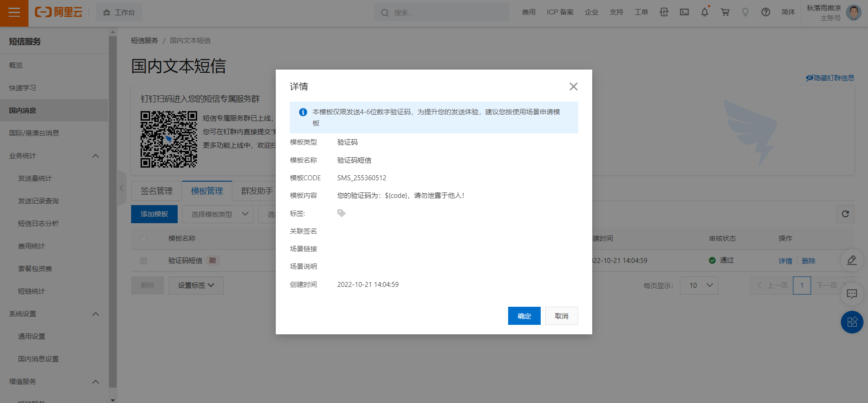Open ICP 备案 menu
The height and width of the screenshot is (403, 868).
click(560, 13)
